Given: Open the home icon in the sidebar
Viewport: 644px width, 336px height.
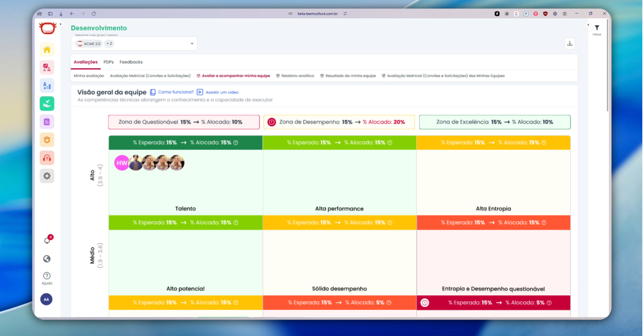Looking at the screenshot, I should point(47,50).
